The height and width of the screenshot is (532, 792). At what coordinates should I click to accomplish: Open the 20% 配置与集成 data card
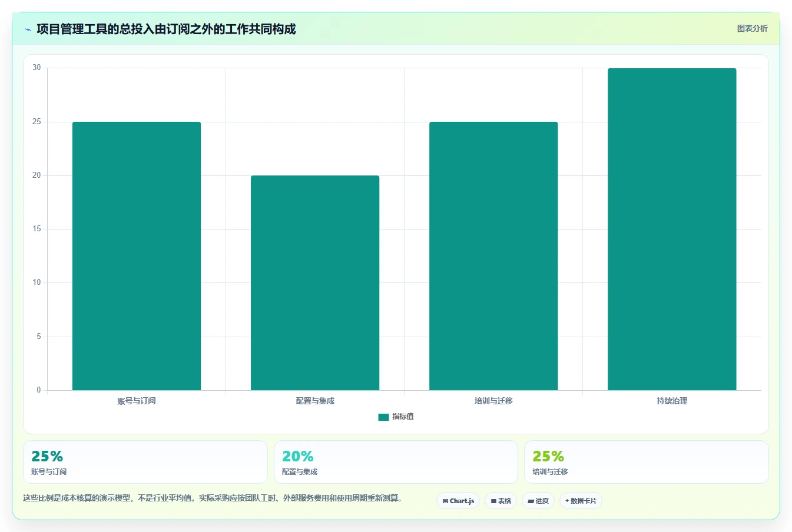tap(396, 462)
